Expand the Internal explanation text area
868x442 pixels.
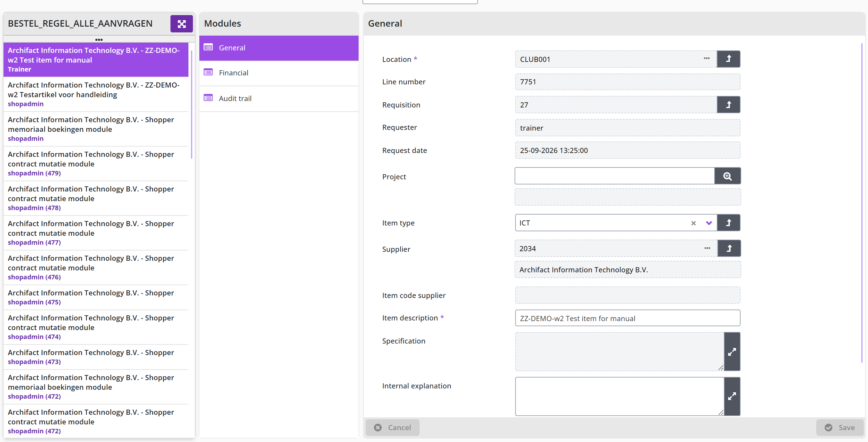point(732,396)
